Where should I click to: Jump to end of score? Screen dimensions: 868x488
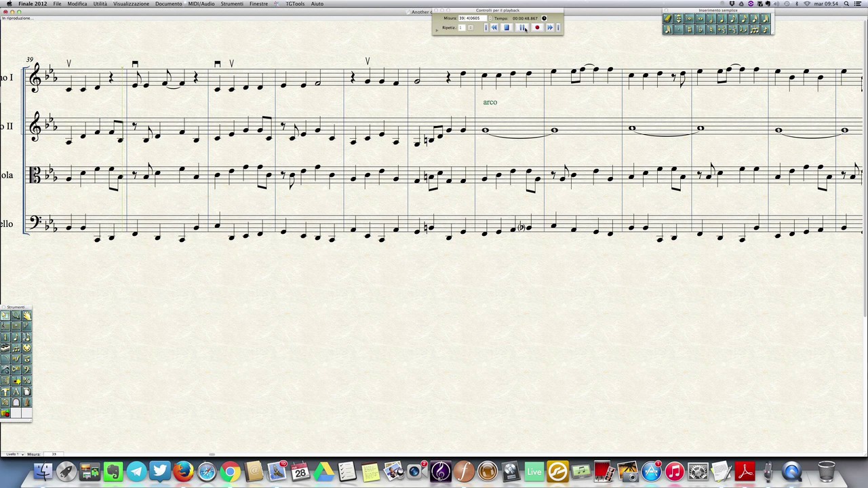pos(558,27)
